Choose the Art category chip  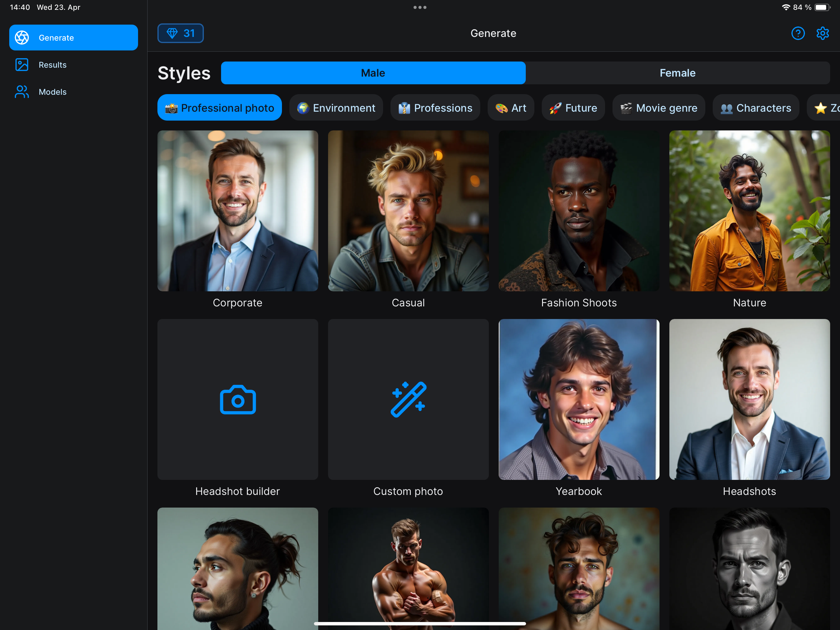[511, 108]
